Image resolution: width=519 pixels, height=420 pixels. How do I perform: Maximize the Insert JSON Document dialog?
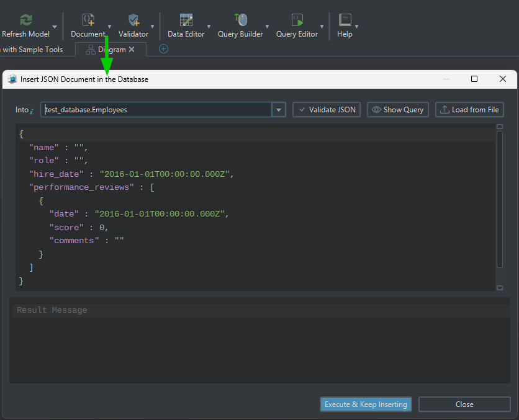coord(474,79)
